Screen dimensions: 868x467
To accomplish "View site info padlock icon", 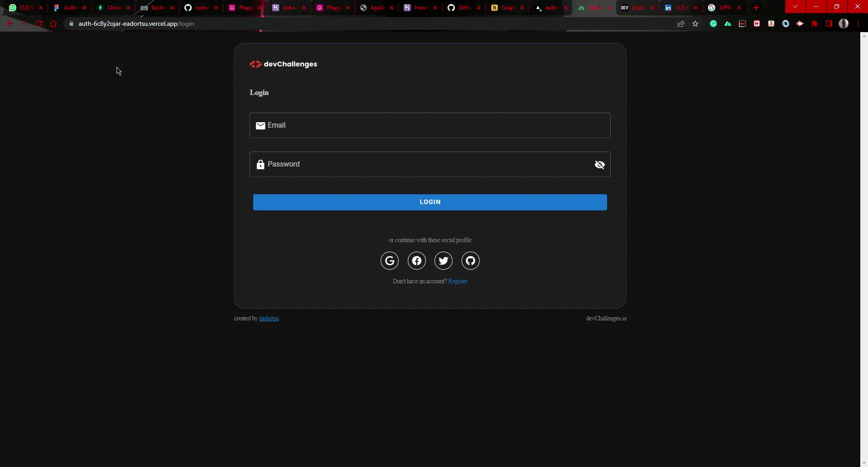I will coord(71,24).
